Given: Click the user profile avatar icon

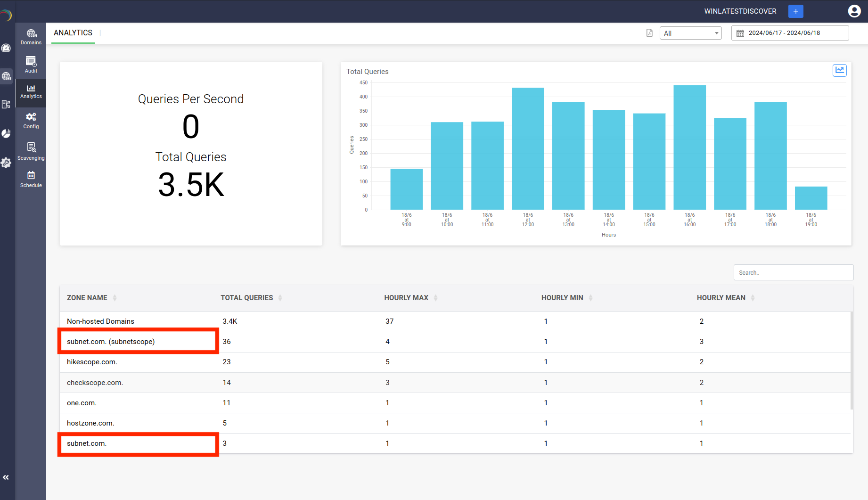Looking at the screenshot, I should 854,11.
